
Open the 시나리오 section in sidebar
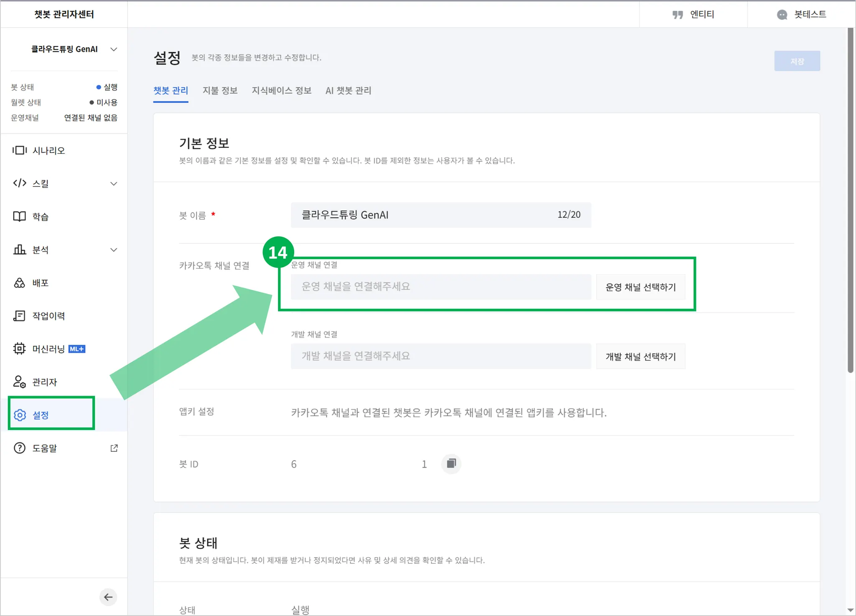point(48,150)
